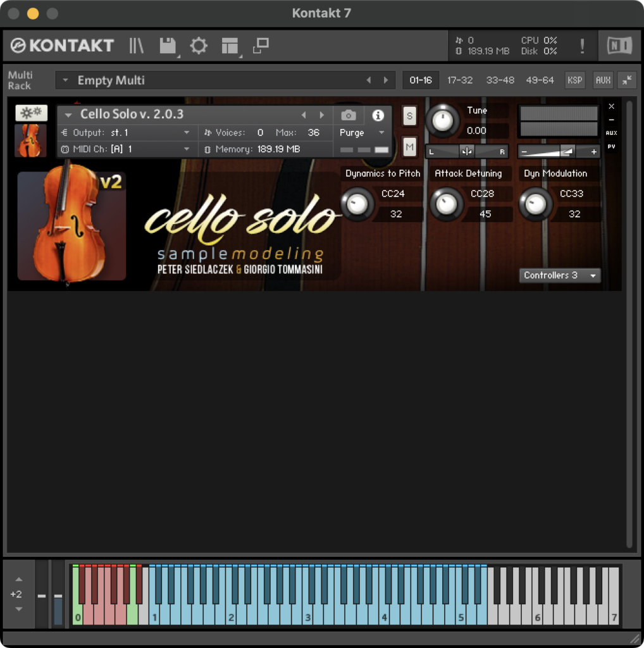Shift keyboard octave up
Image resolution: width=644 pixels, height=648 pixels.
18,580
